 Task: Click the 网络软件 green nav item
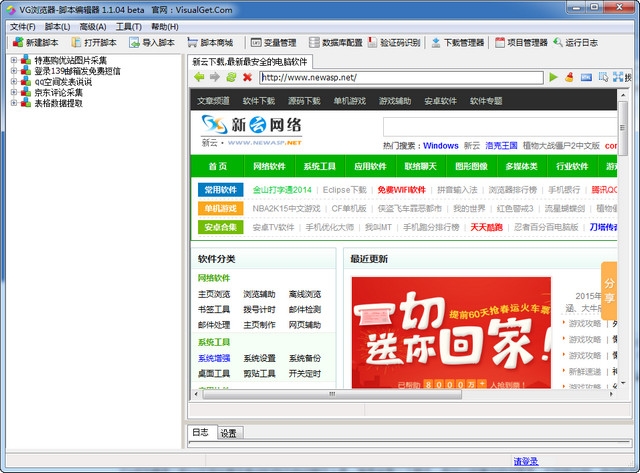point(269,166)
